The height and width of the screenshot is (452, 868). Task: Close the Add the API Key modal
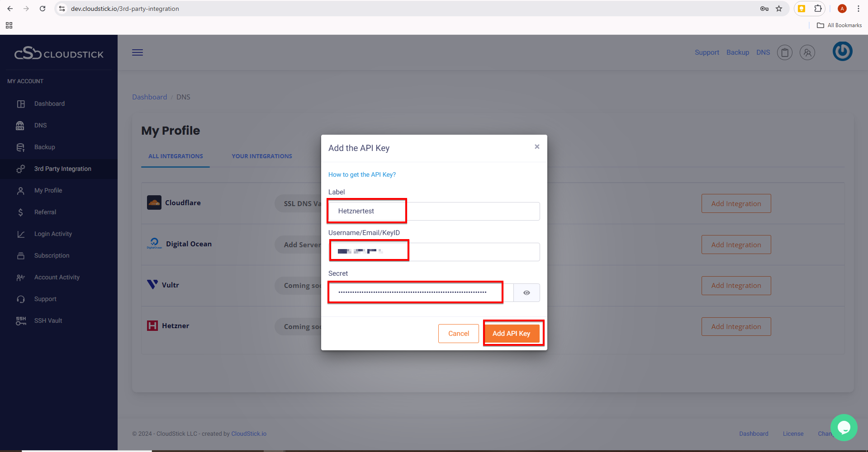tap(537, 146)
